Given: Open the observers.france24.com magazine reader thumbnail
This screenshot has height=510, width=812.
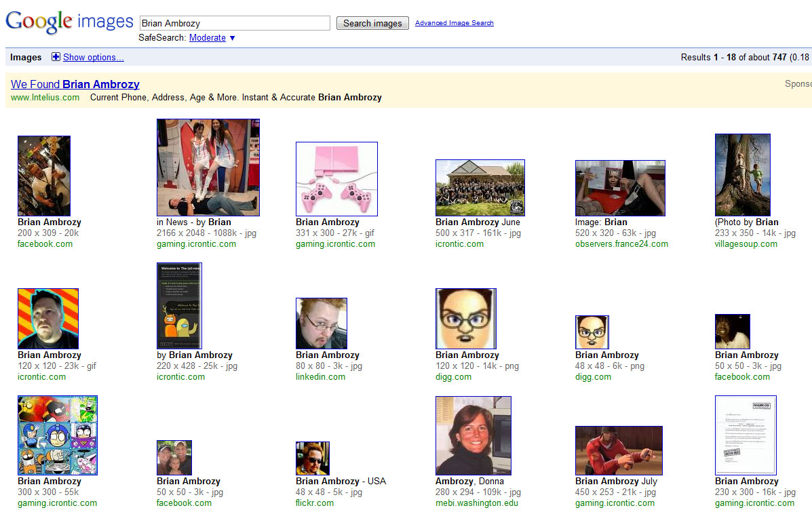Looking at the screenshot, I should 619,188.
